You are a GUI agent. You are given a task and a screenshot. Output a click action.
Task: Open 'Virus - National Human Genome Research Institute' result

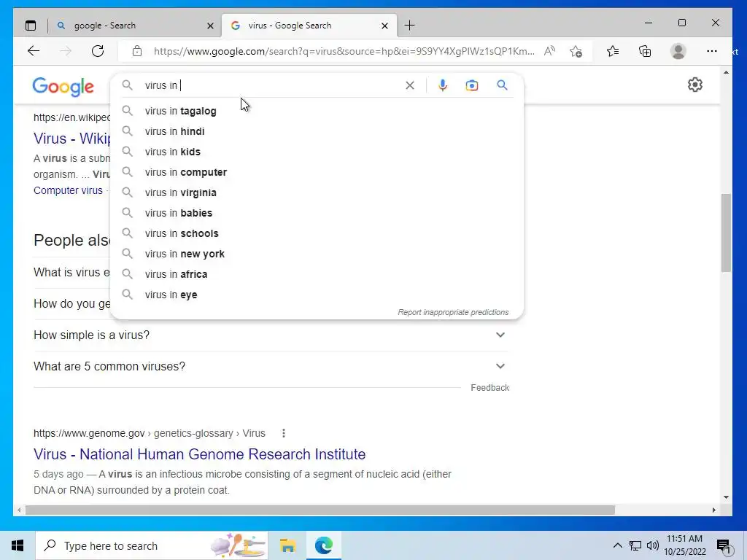tap(200, 454)
